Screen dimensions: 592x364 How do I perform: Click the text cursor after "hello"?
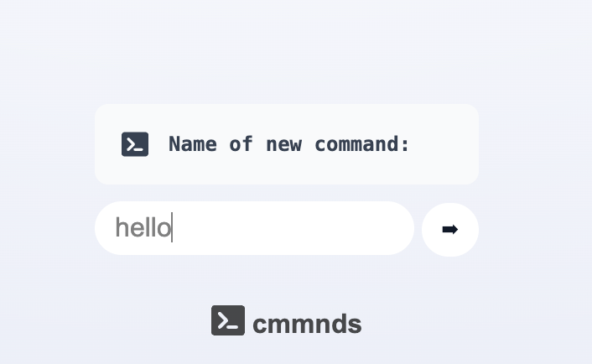pos(172,228)
